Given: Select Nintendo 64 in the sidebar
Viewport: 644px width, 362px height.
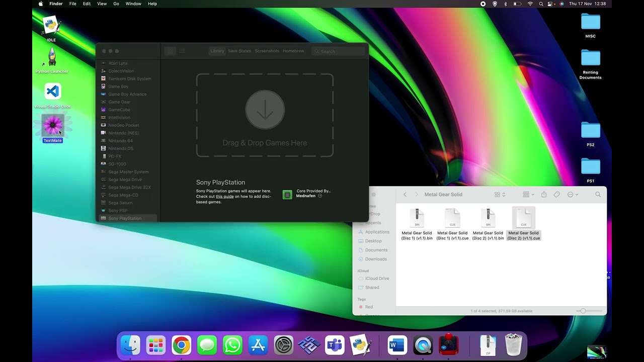Looking at the screenshot, I should coord(120,141).
